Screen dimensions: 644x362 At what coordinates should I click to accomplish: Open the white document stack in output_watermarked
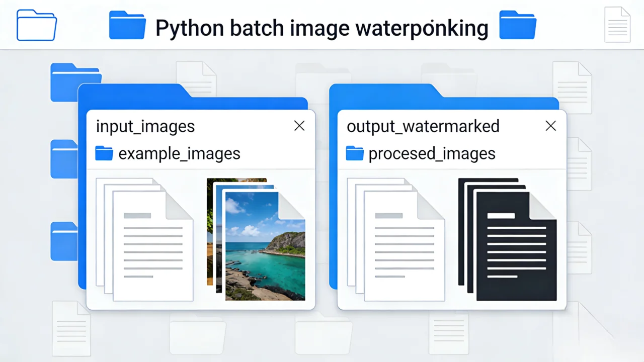coord(396,239)
